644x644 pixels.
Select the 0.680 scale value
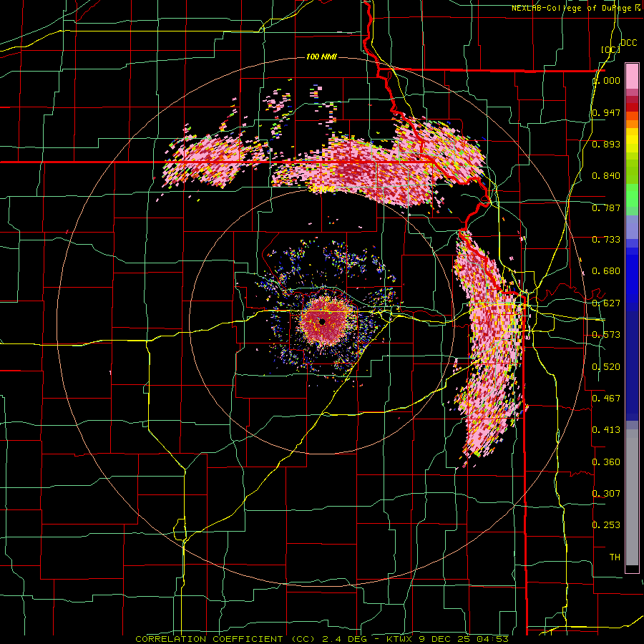606,271
